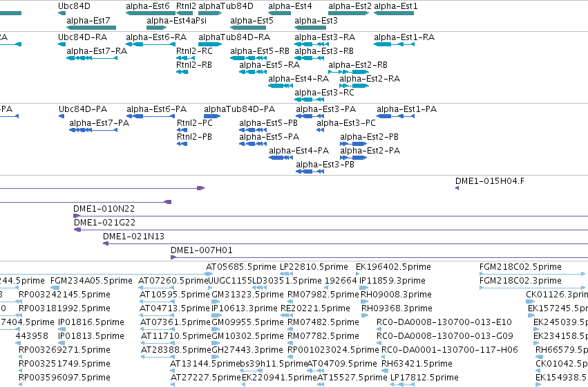Select the Rtnl2-PC protein label
Image resolution: width=588 pixels, height=388 pixels.
click(195, 122)
